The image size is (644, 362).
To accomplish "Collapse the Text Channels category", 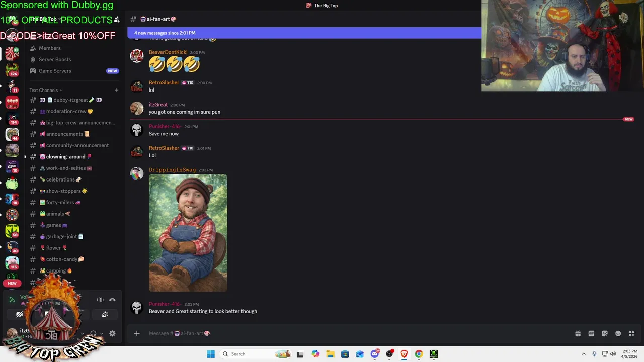I will click(45, 90).
